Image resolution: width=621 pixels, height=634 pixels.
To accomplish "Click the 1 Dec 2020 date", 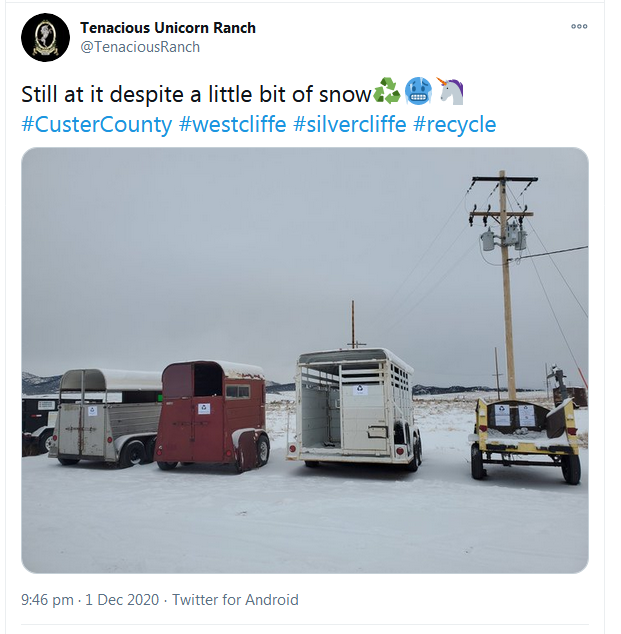I will click(122, 600).
